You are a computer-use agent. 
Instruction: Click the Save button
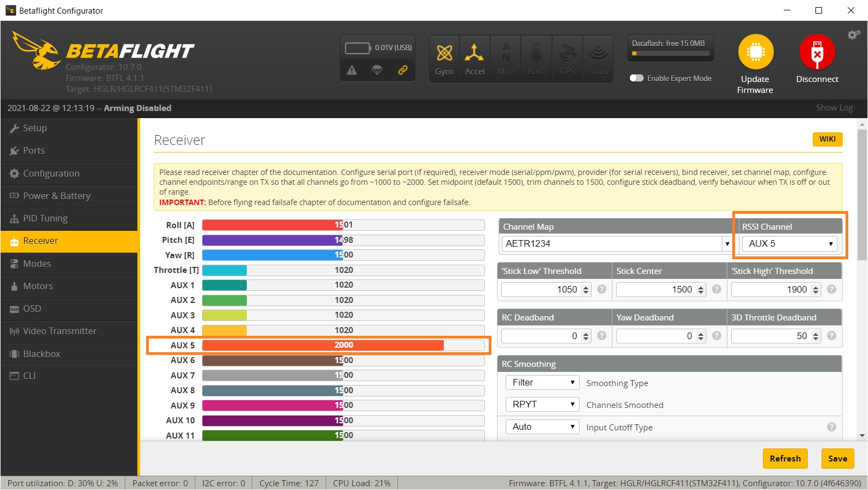coord(837,459)
